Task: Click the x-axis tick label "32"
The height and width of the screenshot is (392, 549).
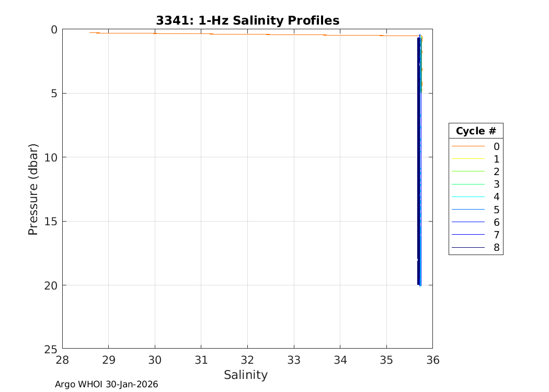Action: (247, 360)
